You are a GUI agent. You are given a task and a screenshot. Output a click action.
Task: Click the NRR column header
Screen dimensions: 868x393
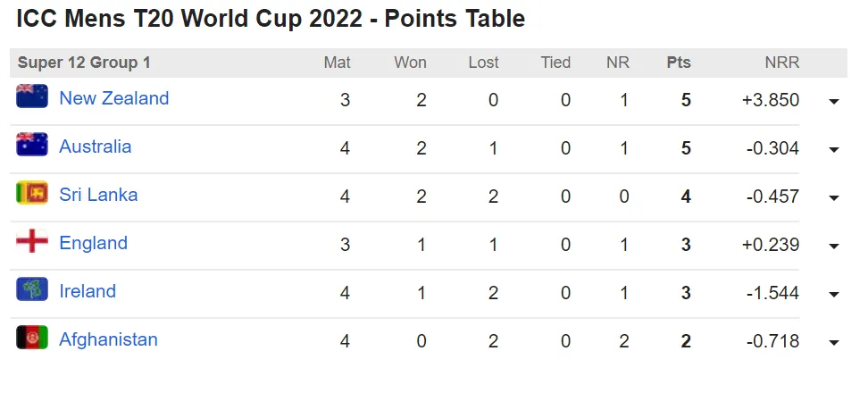pyautogui.click(x=782, y=63)
